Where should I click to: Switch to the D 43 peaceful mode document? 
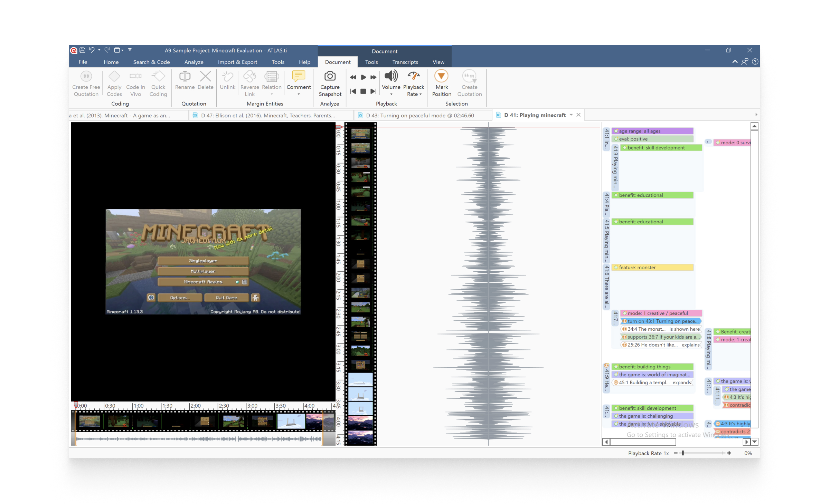point(420,115)
